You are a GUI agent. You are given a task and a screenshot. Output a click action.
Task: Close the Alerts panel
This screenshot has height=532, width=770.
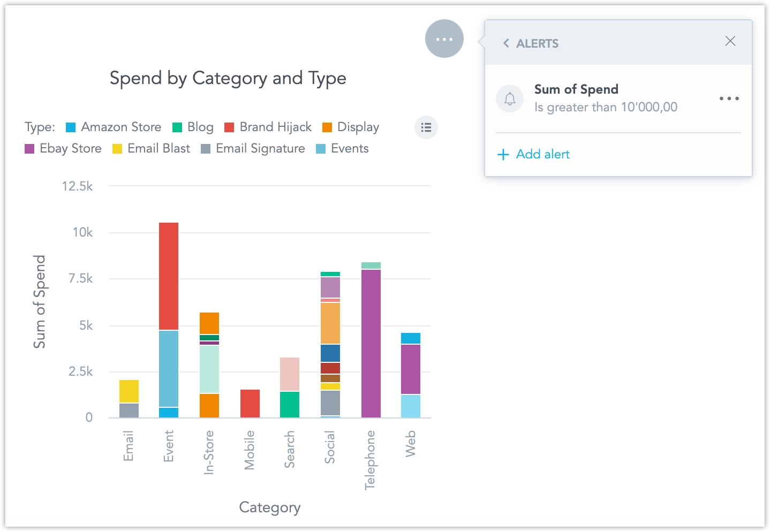[730, 41]
